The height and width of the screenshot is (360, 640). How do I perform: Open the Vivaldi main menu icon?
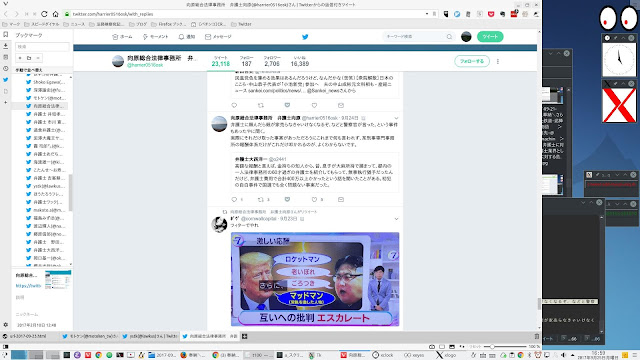pyautogui.click(x=5, y=4)
